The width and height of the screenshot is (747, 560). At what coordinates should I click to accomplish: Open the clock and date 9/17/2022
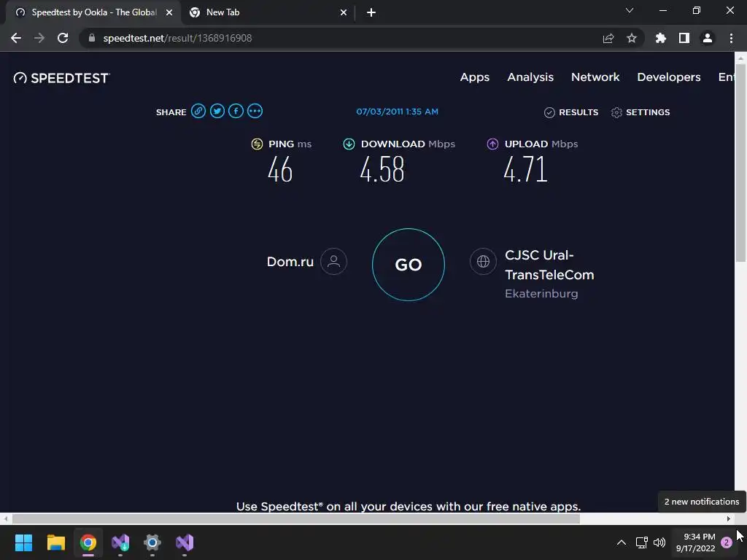coord(695,542)
